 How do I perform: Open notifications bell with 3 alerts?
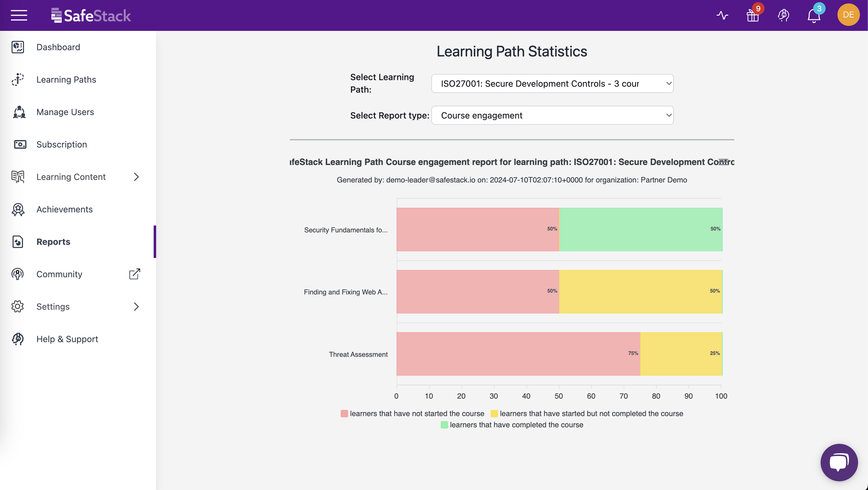(814, 16)
